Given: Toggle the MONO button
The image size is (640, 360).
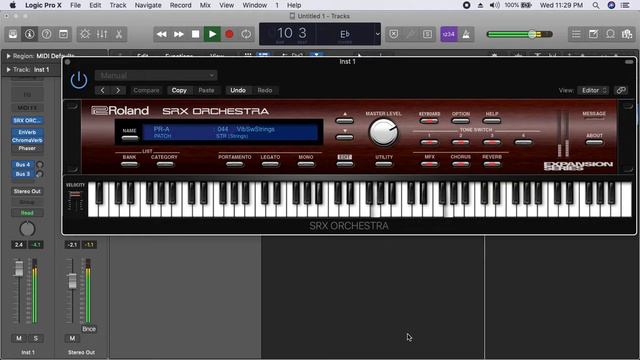Looking at the screenshot, I should click(x=306, y=164).
